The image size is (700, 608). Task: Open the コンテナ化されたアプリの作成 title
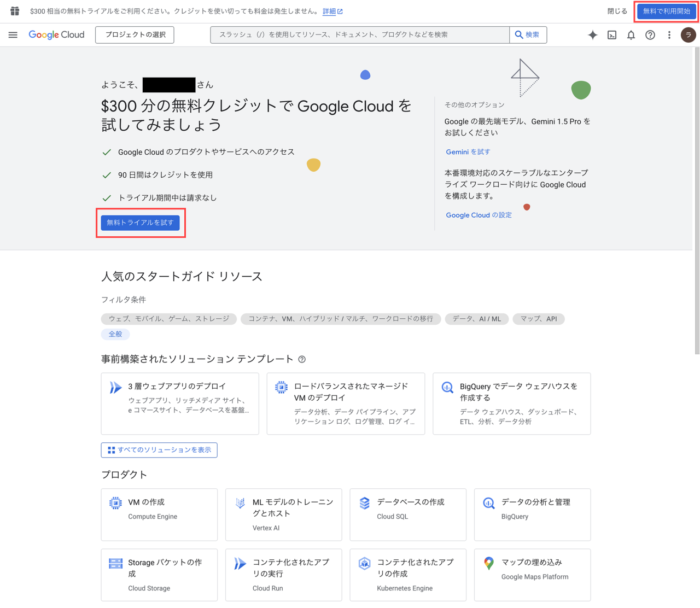(x=416, y=568)
